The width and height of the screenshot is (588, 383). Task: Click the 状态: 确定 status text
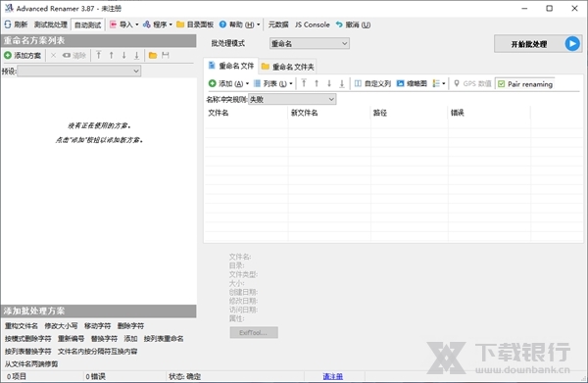(185, 376)
